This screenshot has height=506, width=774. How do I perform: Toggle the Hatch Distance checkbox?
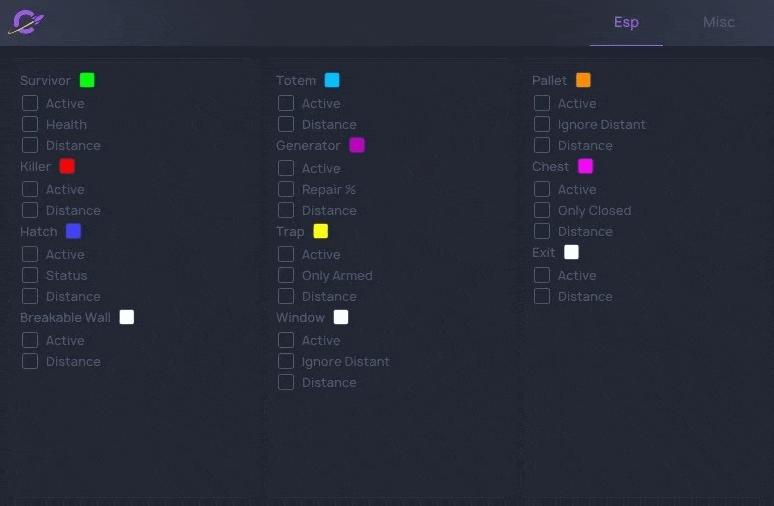[x=30, y=296]
